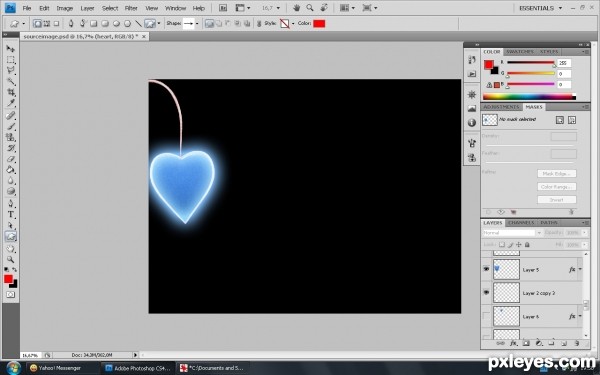Hide Layer 2 copy 2 visibility eye

pos(486,292)
